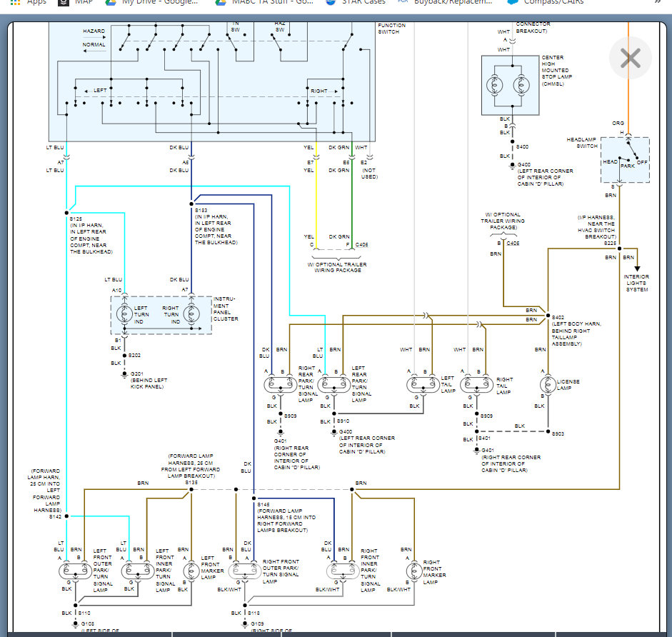Click the right tail lamp symbol
This screenshot has height=637, width=672.
[477, 385]
